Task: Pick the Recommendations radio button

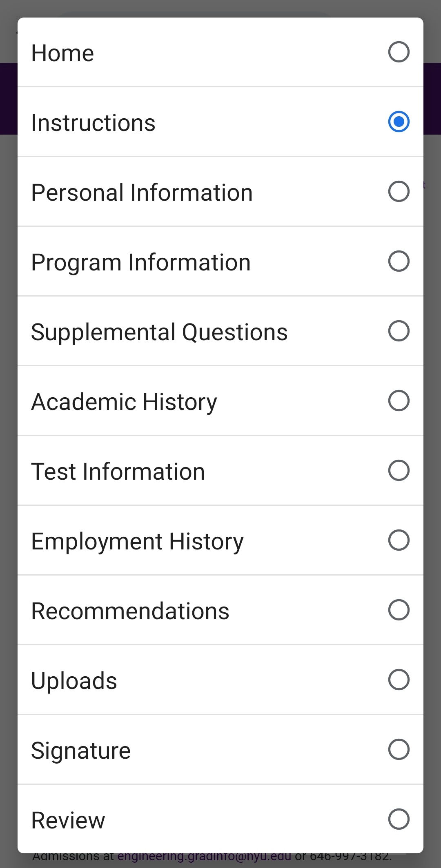Action: [x=399, y=610]
